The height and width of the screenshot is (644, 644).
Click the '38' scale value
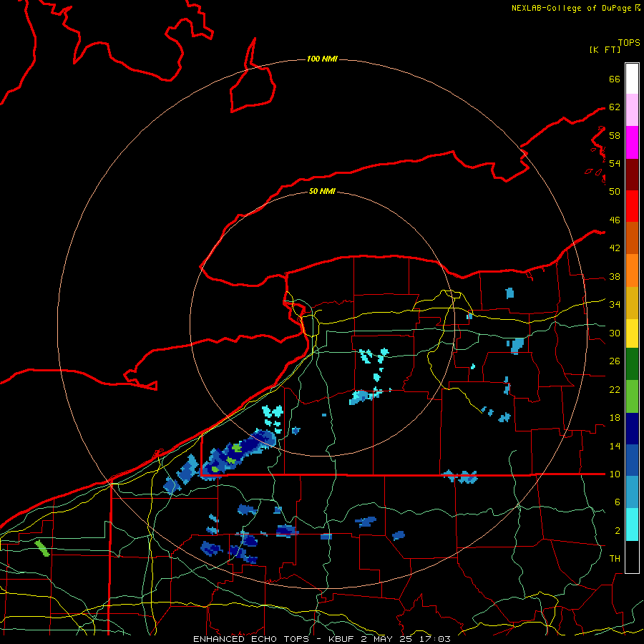(x=615, y=276)
